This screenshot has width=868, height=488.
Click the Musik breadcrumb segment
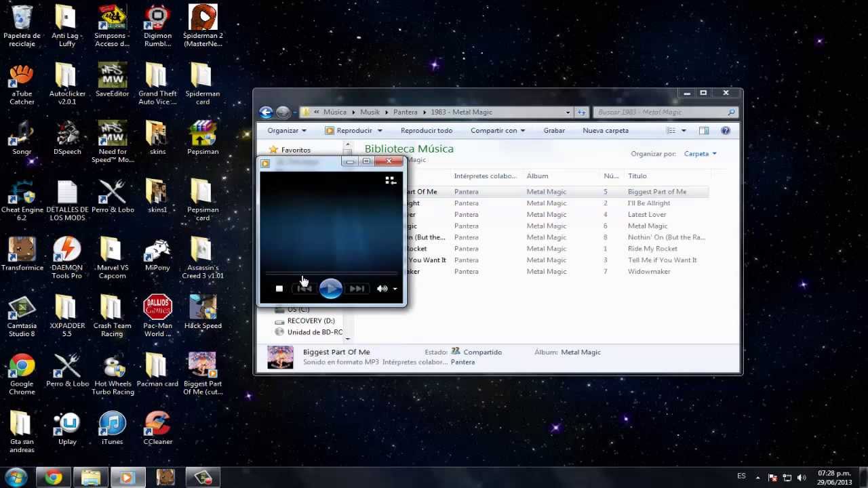click(370, 113)
